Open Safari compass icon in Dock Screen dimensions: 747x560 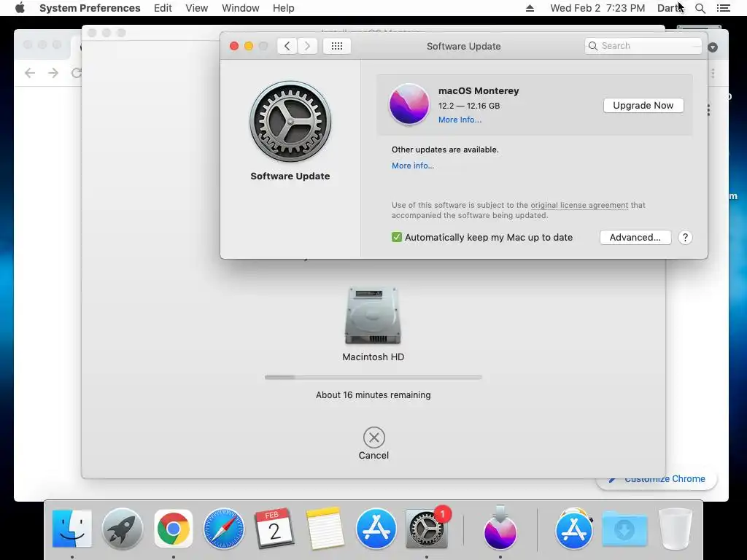tap(224, 529)
